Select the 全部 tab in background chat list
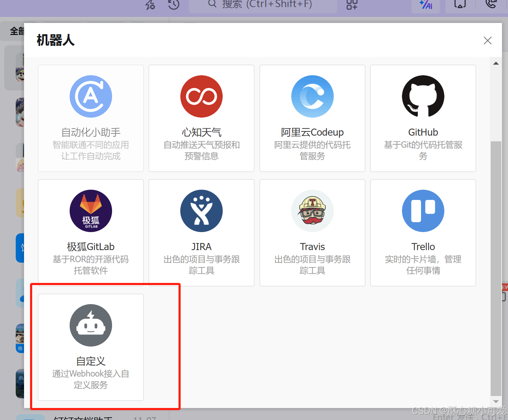 (x=17, y=31)
